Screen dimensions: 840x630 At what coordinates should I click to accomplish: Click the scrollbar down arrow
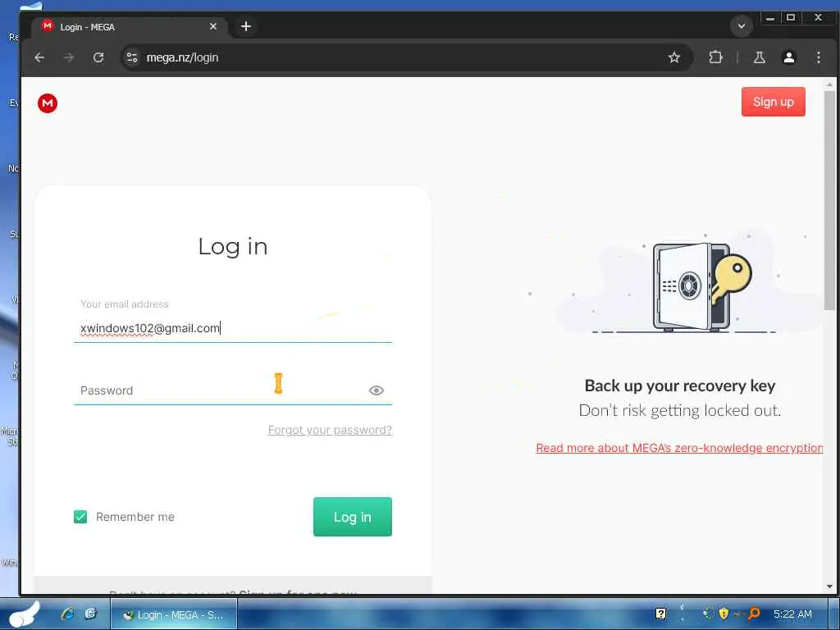[829, 587]
